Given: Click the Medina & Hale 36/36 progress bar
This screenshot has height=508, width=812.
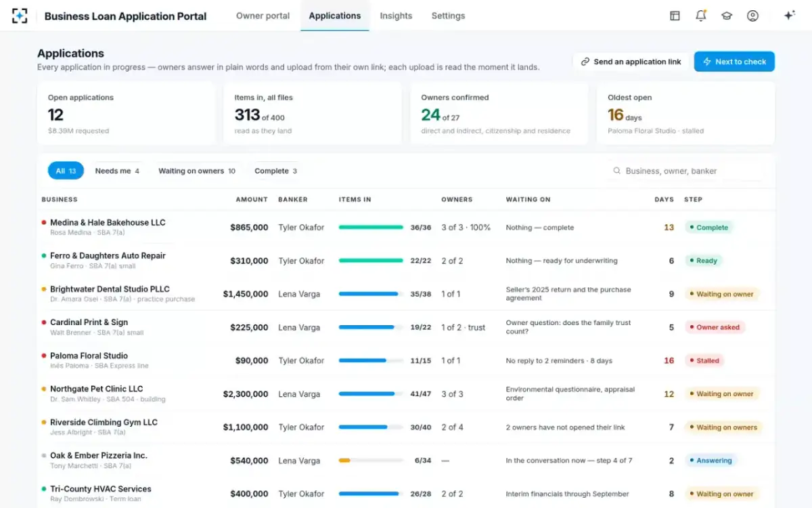Looking at the screenshot, I should coord(371,228).
